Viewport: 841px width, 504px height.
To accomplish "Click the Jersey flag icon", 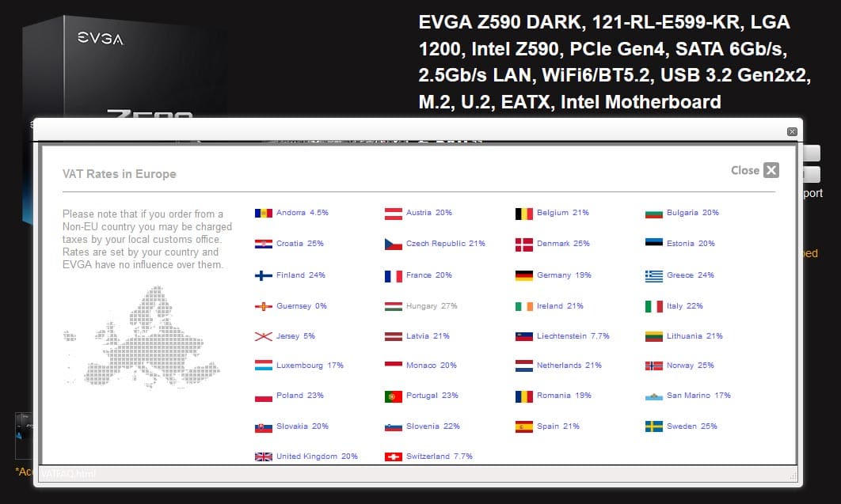I will pyautogui.click(x=264, y=337).
